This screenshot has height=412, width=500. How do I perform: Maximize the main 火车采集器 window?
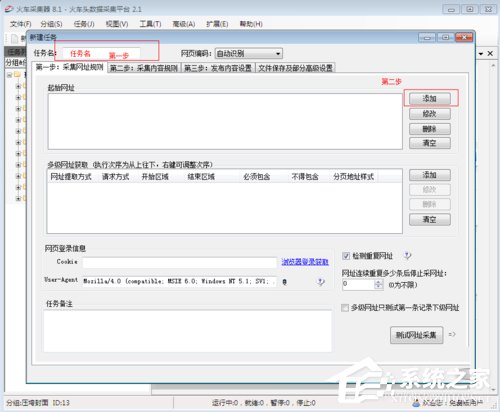point(470,9)
